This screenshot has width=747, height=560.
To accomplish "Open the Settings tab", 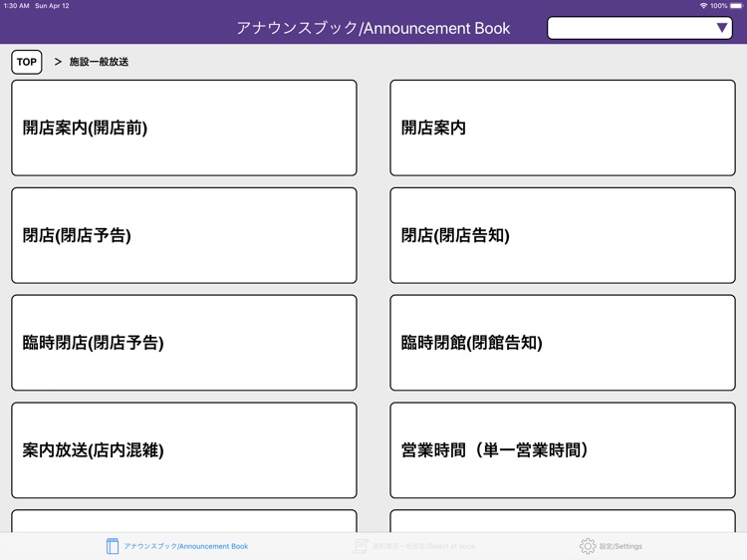I will click(611, 546).
